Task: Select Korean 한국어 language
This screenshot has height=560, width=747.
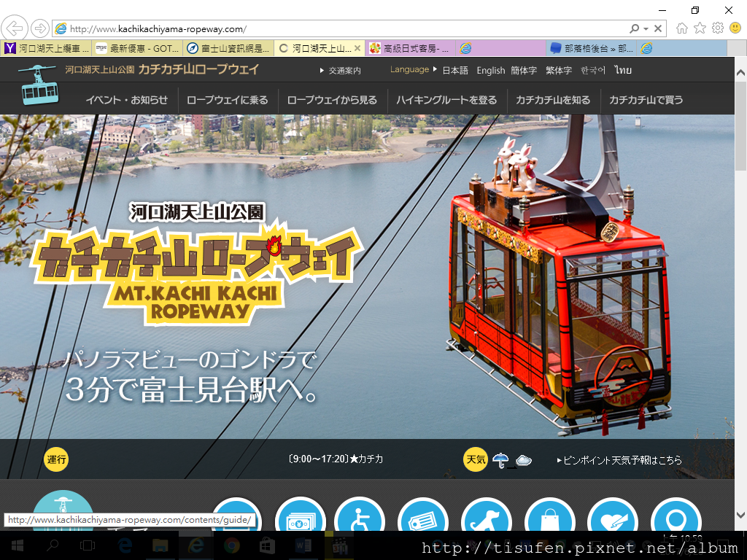Action: point(593,71)
